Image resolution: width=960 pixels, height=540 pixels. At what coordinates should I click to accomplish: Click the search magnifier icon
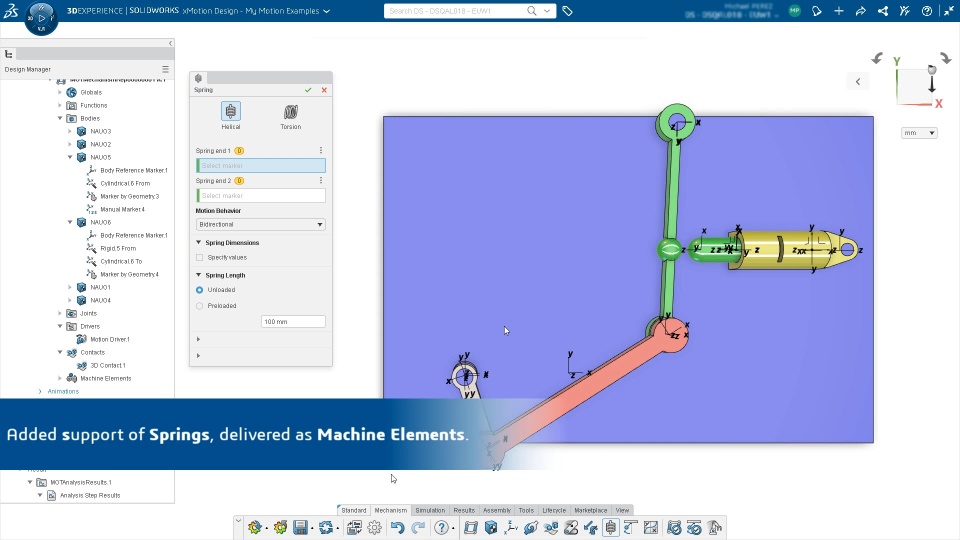point(531,11)
